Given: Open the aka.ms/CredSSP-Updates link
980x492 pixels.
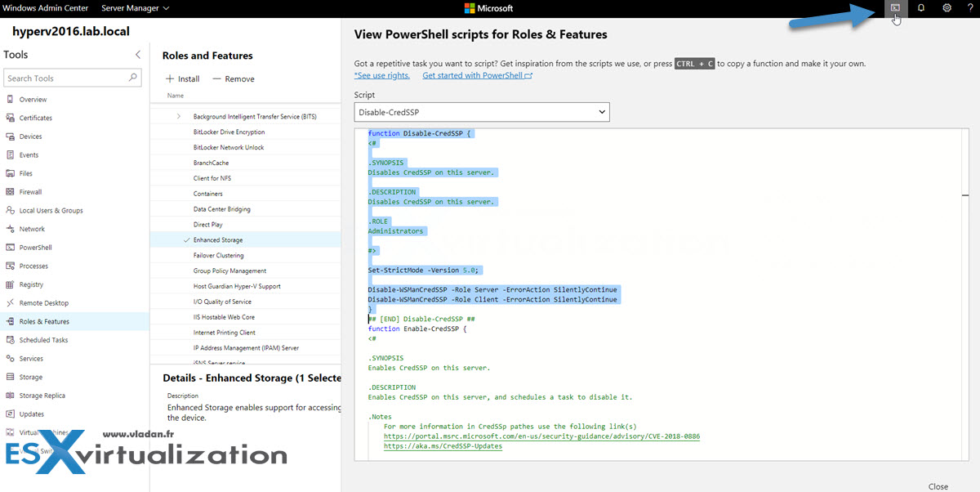Looking at the screenshot, I should [443, 446].
